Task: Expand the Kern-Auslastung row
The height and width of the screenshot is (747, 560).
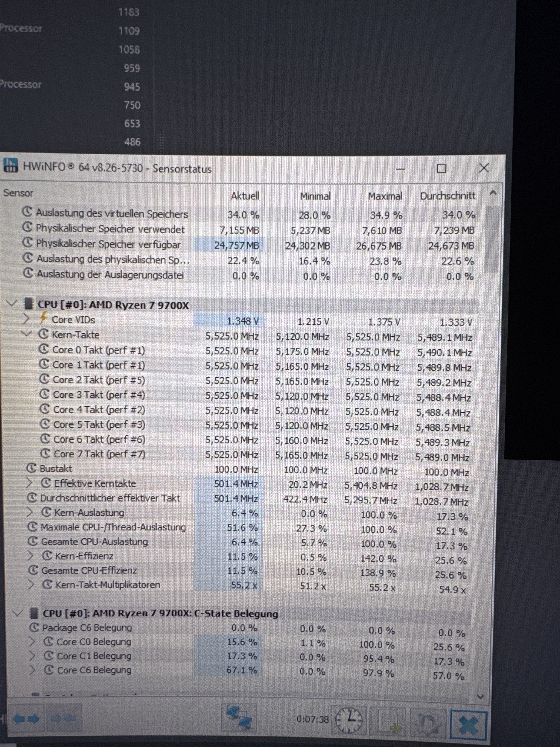Action: point(30,512)
